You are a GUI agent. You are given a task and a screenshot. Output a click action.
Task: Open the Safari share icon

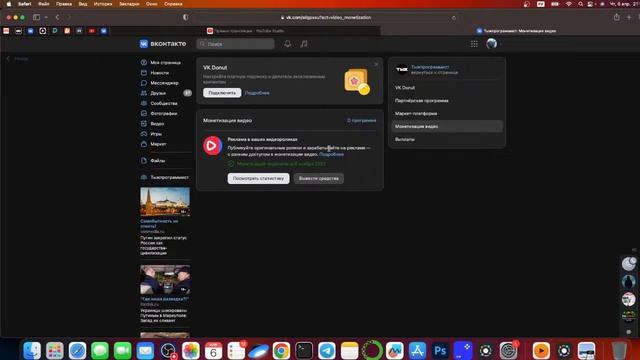click(x=617, y=17)
